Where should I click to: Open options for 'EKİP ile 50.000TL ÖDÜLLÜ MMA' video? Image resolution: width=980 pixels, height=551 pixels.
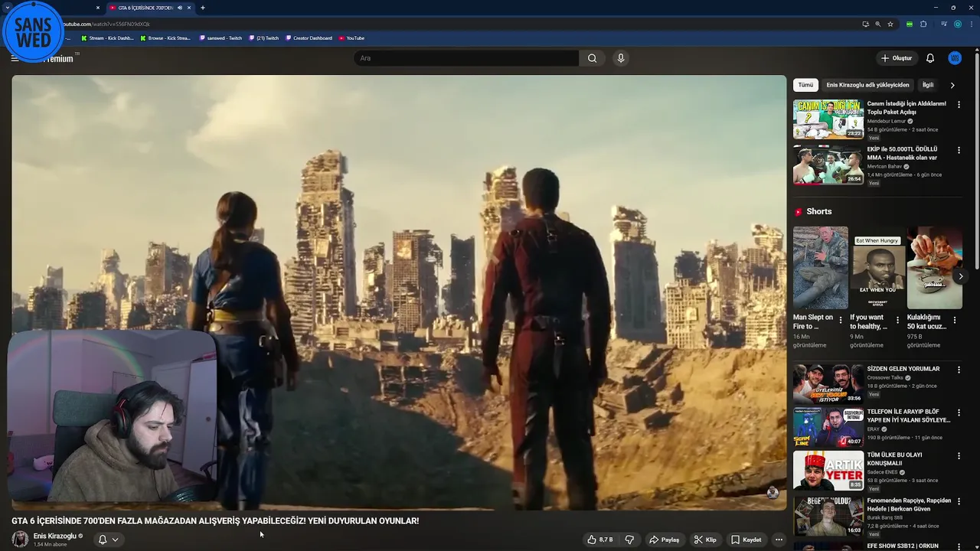tap(959, 150)
